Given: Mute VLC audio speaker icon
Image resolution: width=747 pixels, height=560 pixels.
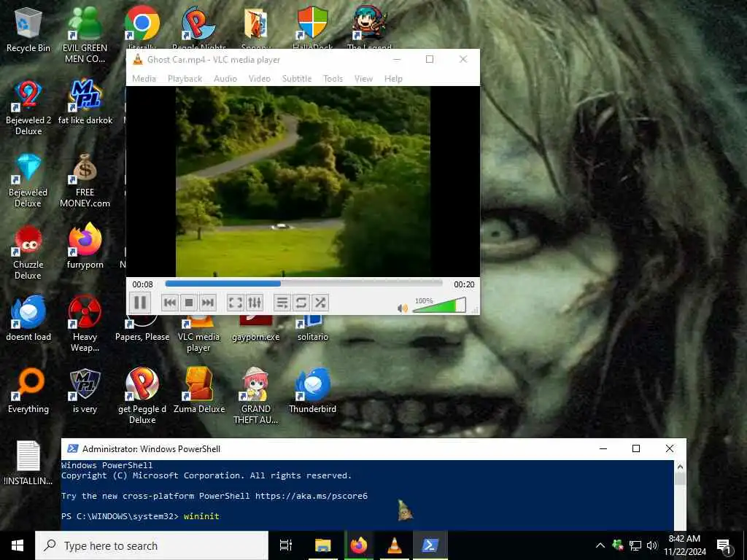Looking at the screenshot, I should 402,308.
